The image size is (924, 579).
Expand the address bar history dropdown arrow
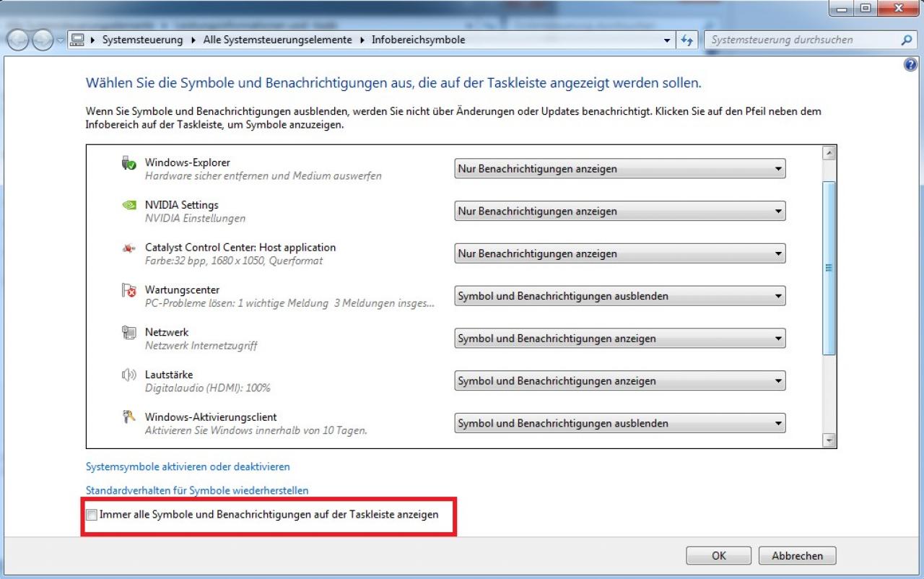667,40
